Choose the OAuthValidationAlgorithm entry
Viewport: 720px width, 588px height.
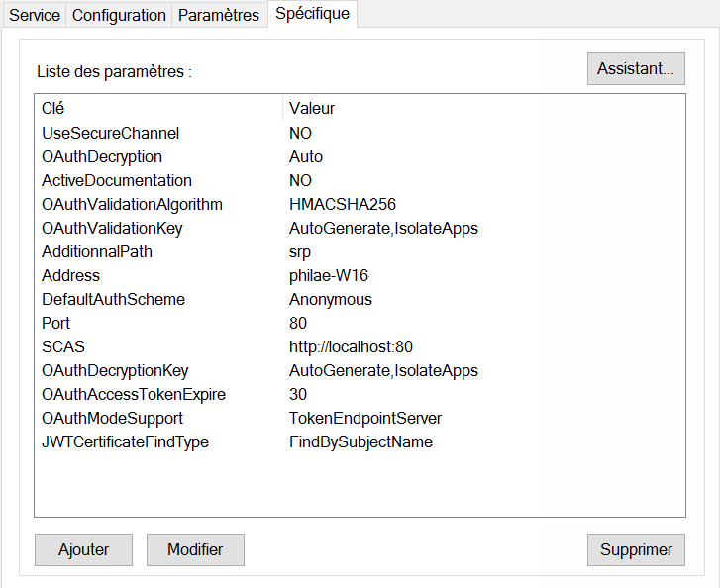(x=132, y=204)
